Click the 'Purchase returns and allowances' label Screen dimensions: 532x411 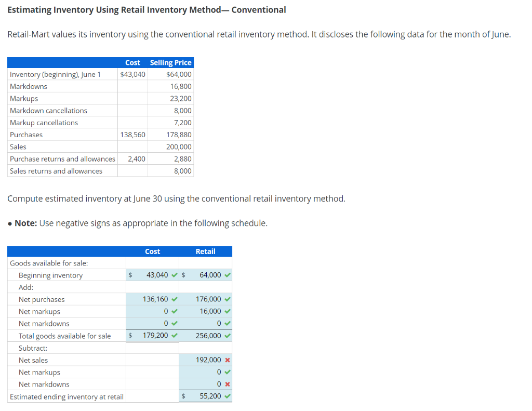62,159
